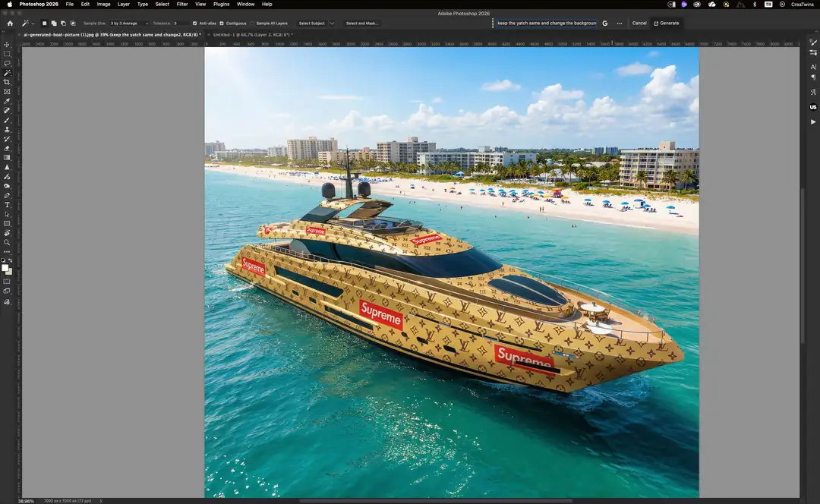Open the Select and Mask workspace
820x504 pixels.
pos(362,23)
